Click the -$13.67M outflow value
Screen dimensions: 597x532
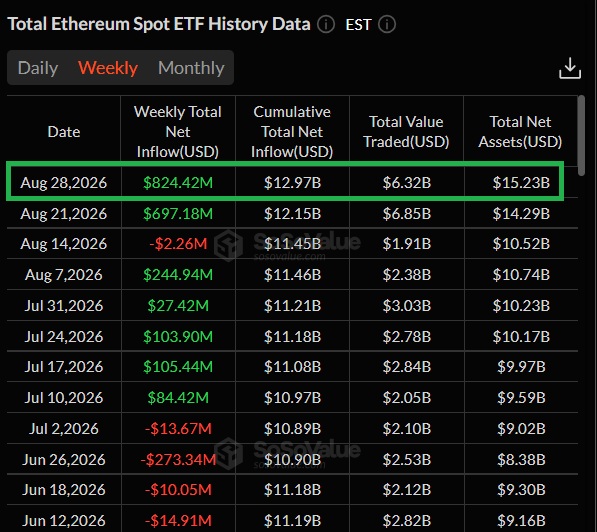click(178, 429)
